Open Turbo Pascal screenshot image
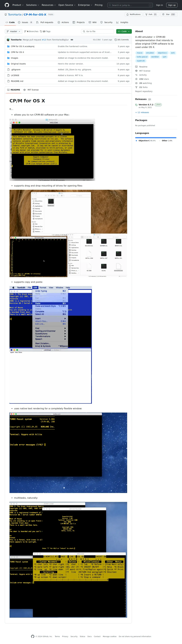The height and width of the screenshot is (644, 182). 68,453
